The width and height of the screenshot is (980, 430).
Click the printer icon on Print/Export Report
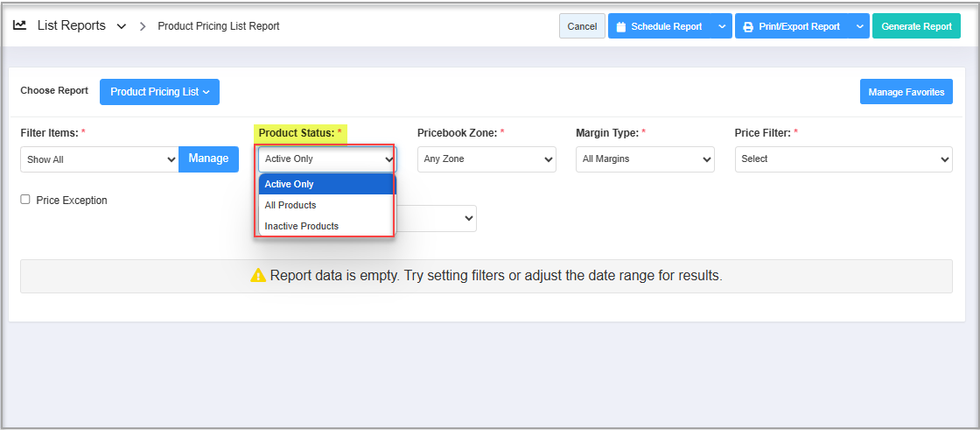point(747,27)
